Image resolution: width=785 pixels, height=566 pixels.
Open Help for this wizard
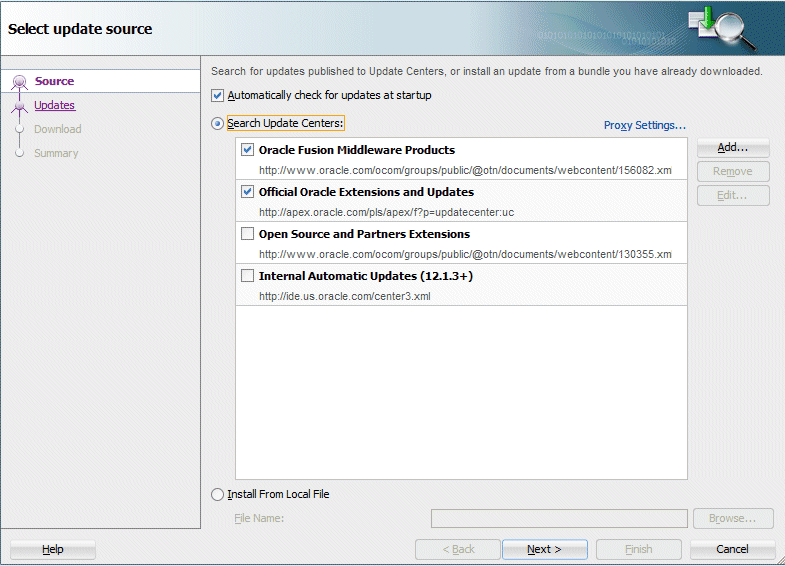click(x=53, y=549)
